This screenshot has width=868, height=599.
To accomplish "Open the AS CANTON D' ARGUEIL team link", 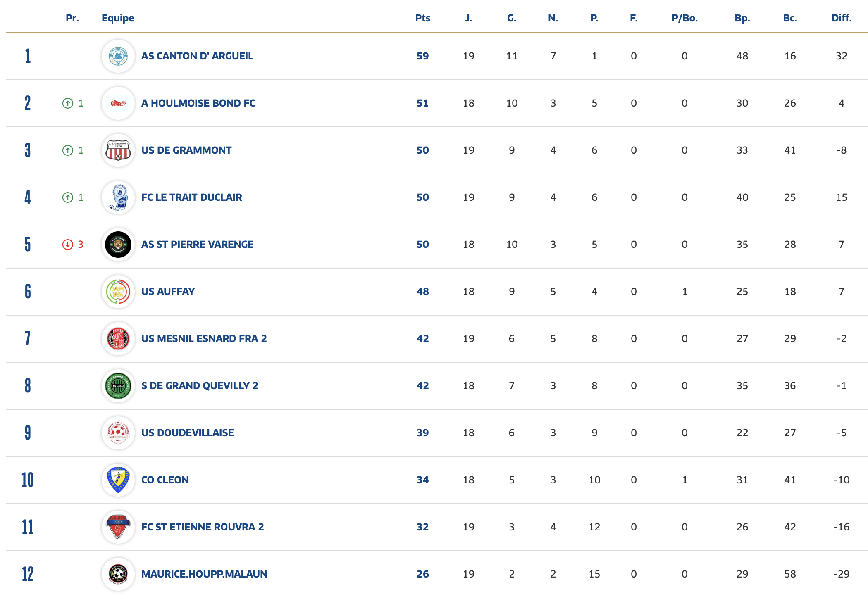I will pyautogui.click(x=197, y=56).
